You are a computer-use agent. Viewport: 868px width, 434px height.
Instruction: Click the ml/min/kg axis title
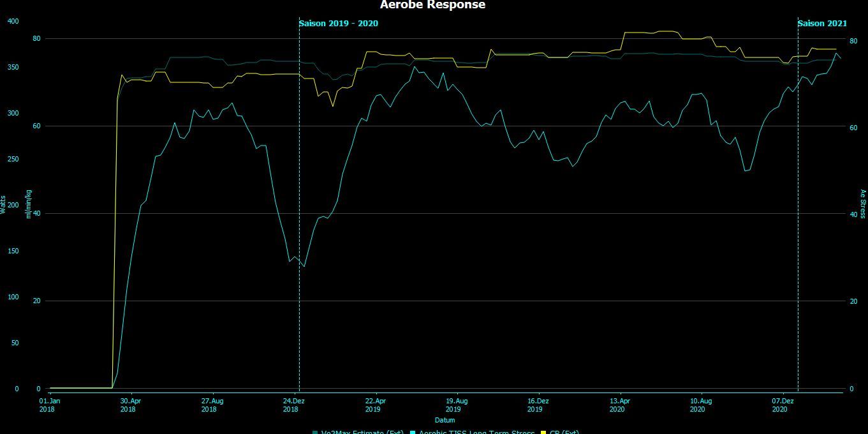coord(29,205)
